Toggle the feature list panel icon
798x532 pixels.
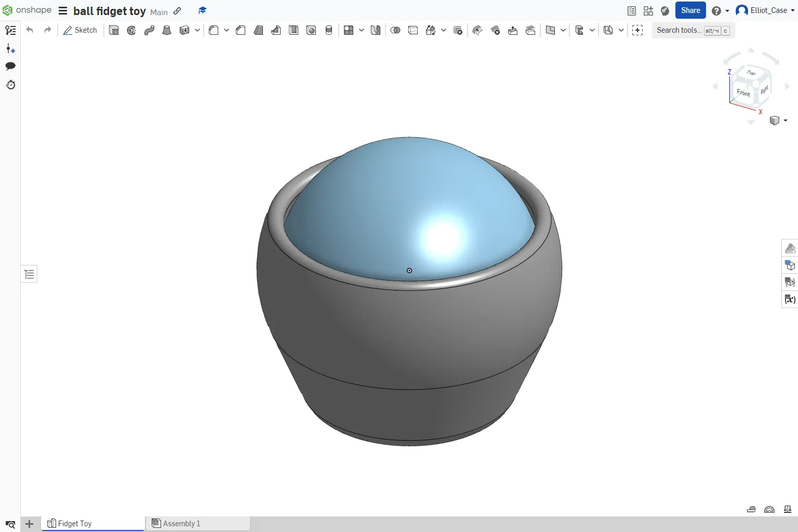[10, 30]
